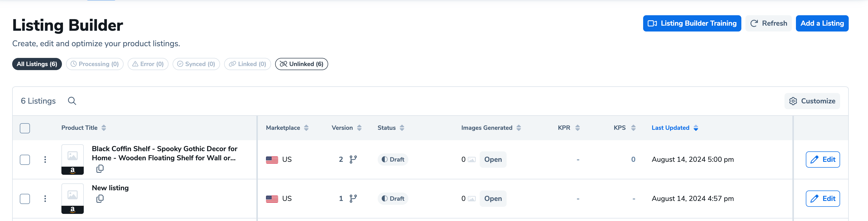Click Edit for the New listing row
868x221 pixels.
(x=823, y=199)
